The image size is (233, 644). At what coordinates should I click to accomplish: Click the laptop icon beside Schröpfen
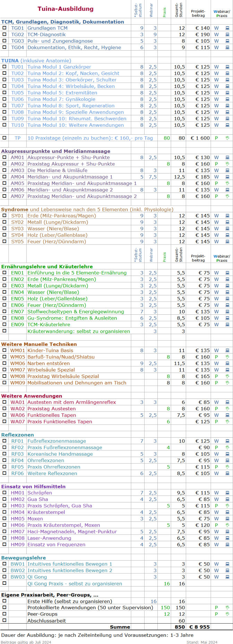coord(227,493)
